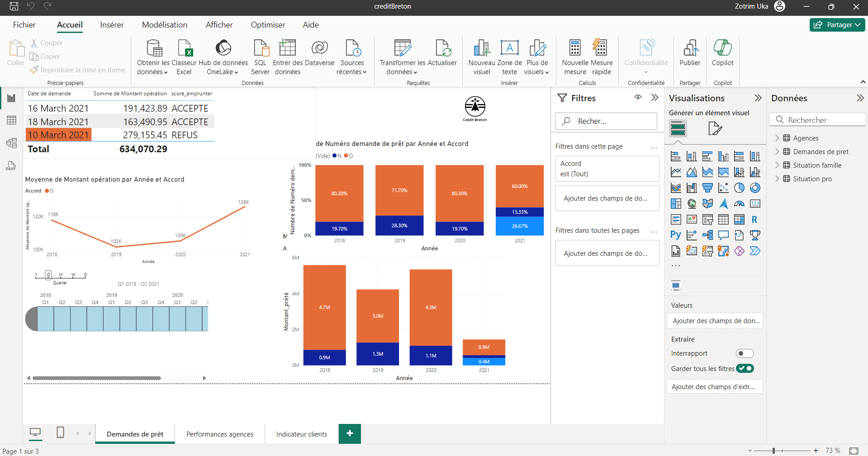Open the table view in left sidebar
The image size is (868, 456).
(11, 120)
